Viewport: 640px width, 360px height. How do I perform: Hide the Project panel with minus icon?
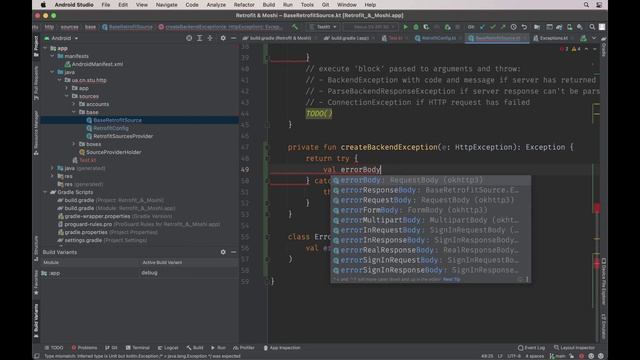[233, 38]
